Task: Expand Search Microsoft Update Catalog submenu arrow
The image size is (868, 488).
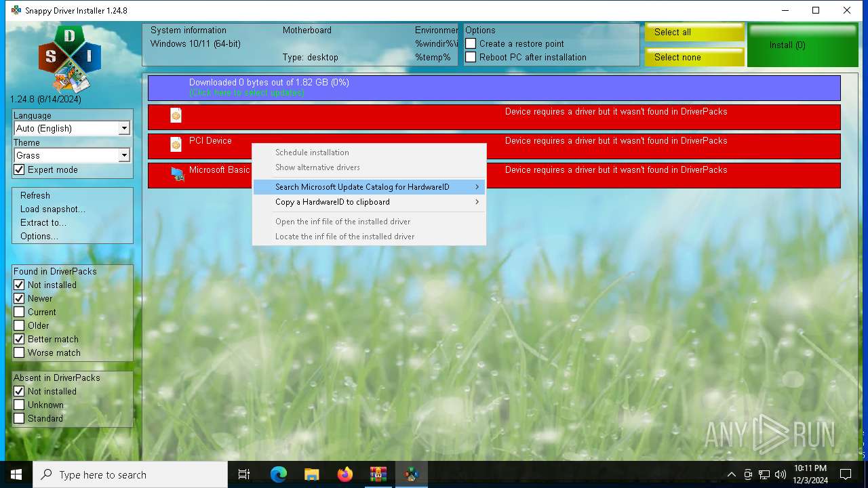Action: 477,187
